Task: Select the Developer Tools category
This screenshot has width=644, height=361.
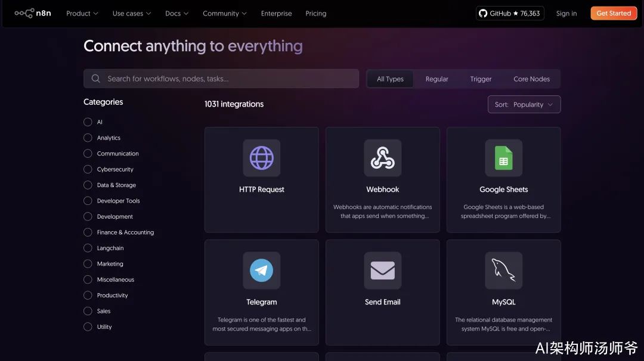Action: pyautogui.click(x=112, y=201)
